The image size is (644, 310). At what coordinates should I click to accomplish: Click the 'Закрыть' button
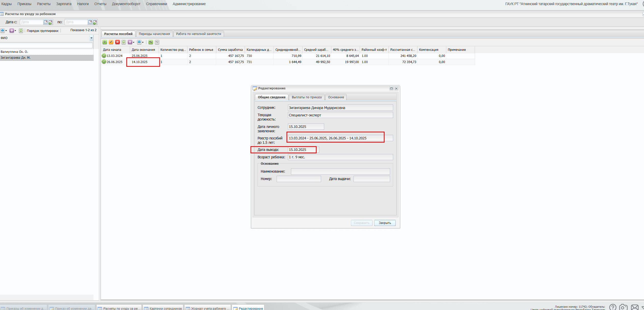pyautogui.click(x=384, y=223)
